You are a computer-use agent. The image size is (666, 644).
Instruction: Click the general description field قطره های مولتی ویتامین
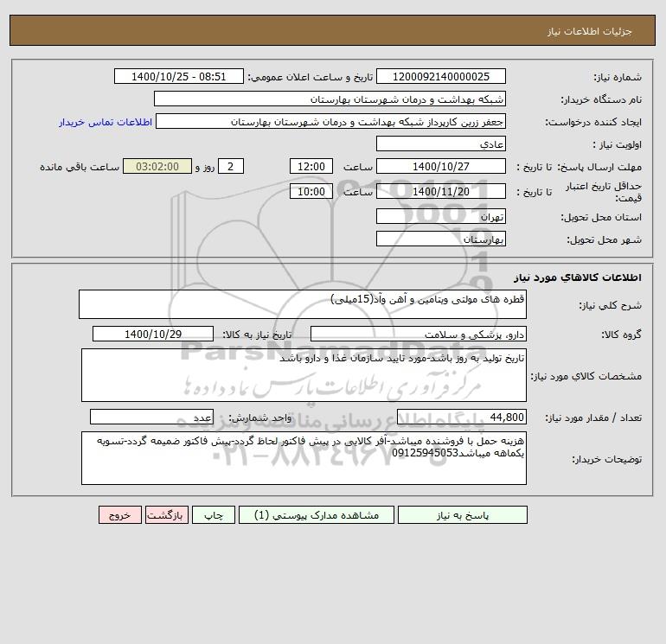[303, 304]
